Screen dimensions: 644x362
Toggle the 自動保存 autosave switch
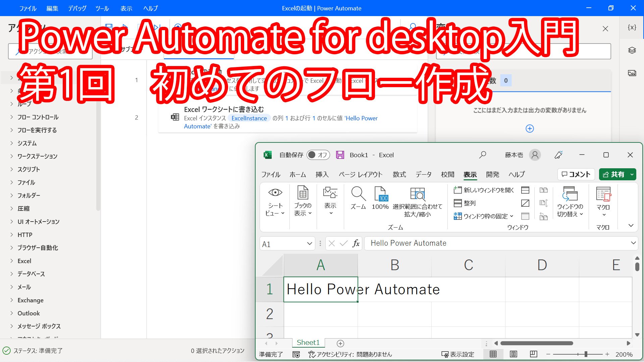[318, 155]
